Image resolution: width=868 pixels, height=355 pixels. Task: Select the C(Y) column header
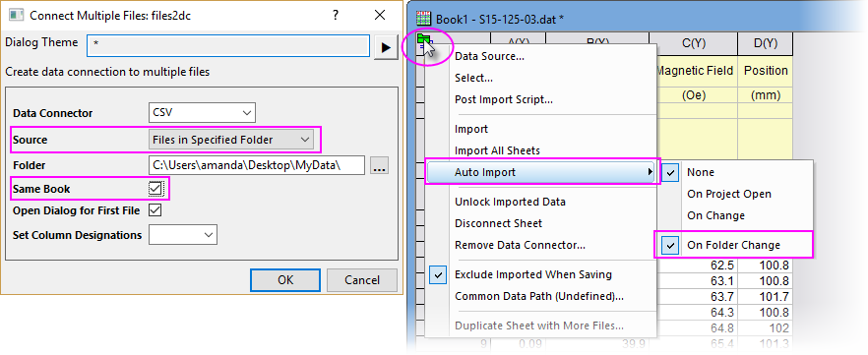point(694,43)
